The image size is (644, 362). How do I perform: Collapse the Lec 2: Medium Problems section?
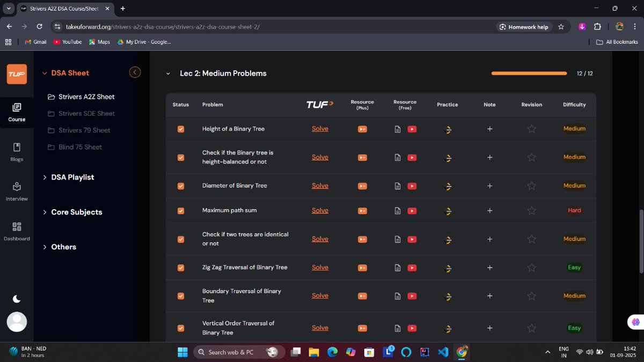click(168, 73)
